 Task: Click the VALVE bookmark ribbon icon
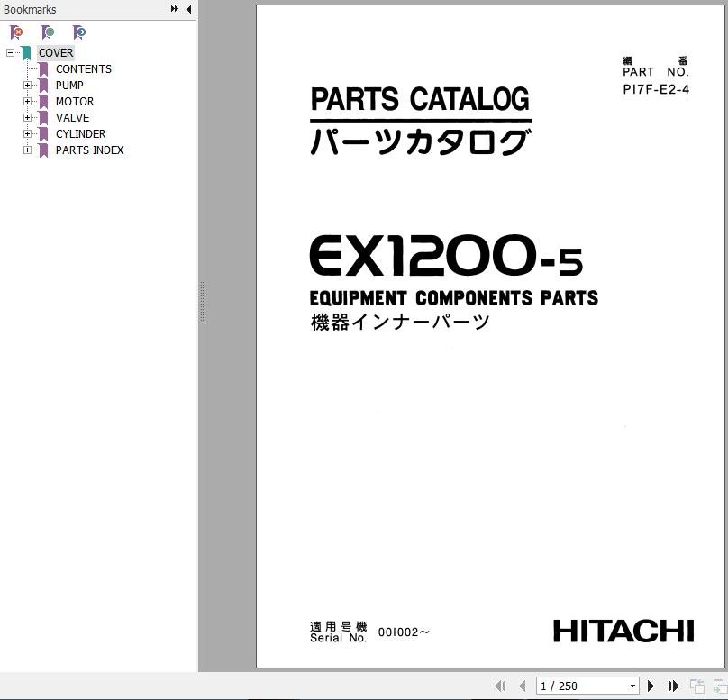(43, 118)
